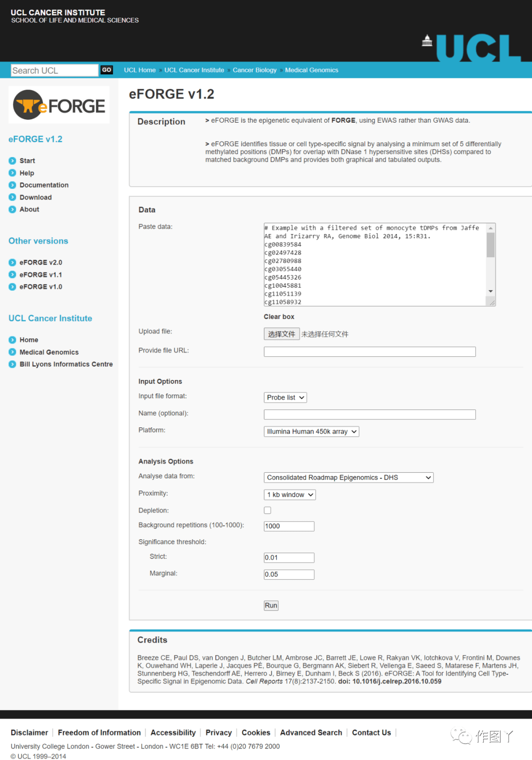Click the Marginal threshold field

coord(289,575)
